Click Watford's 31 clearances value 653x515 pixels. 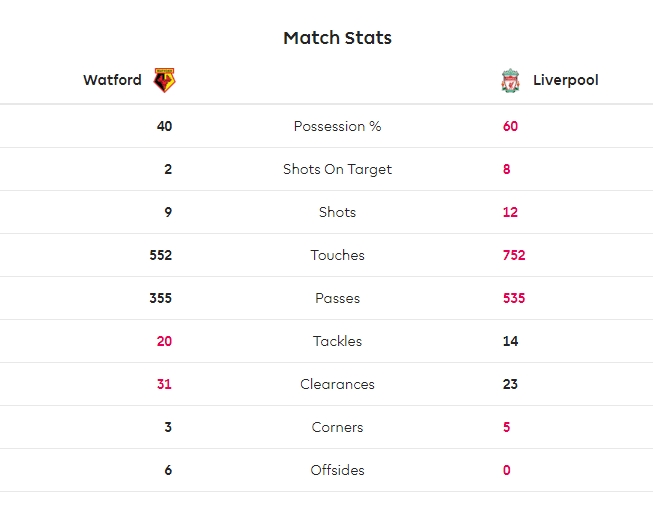pyautogui.click(x=164, y=384)
